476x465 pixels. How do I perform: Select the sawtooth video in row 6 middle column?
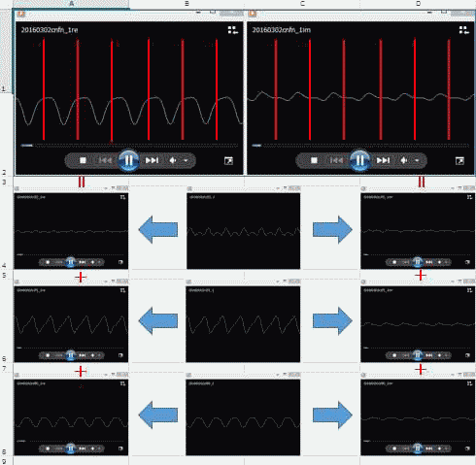click(243, 324)
